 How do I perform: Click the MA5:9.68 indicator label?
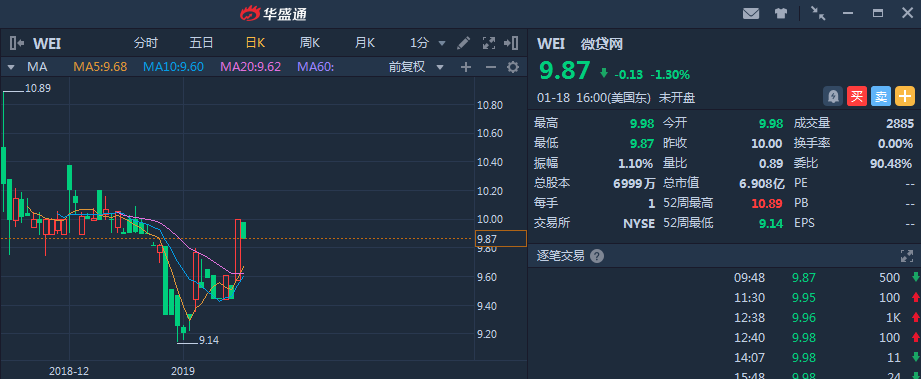coord(100,67)
